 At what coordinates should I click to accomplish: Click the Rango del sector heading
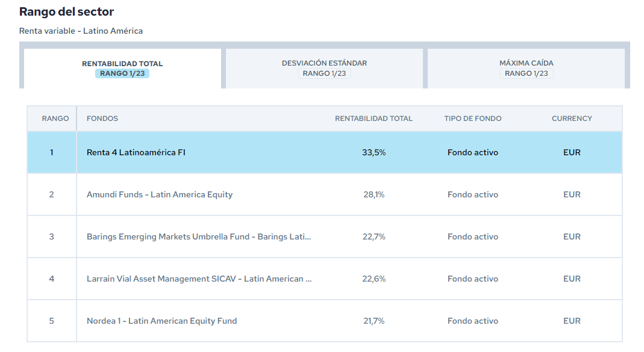(66, 11)
